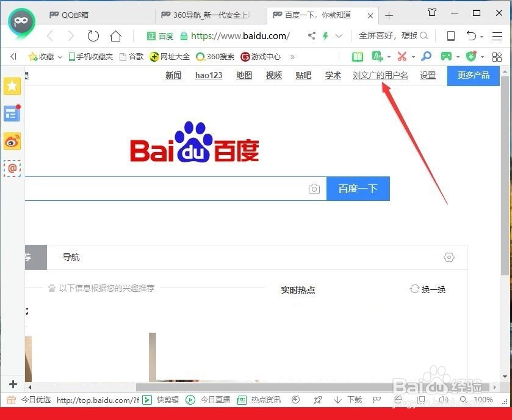The height and width of the screenshot is (420, 512).
Task: Toggle mute with the speaker status icon
Action: pyautogui.click(x=444, y=399)
